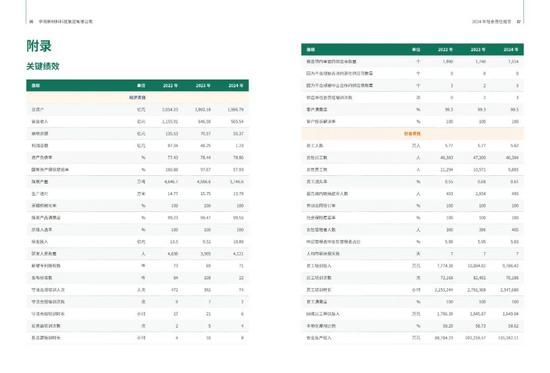550x373 pixels.
Task: Select the 2024 年 header in left table
Action: (236, 86)
